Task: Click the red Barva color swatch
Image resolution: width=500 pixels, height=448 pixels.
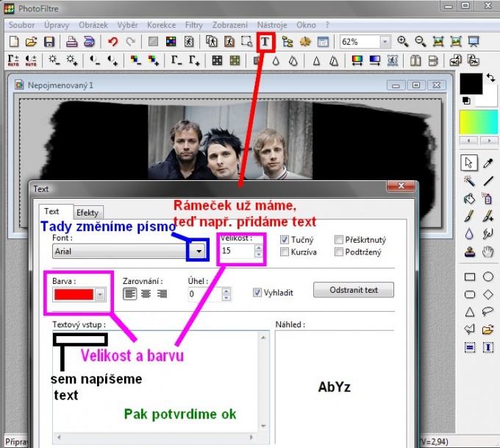Action: click(74, 294)
